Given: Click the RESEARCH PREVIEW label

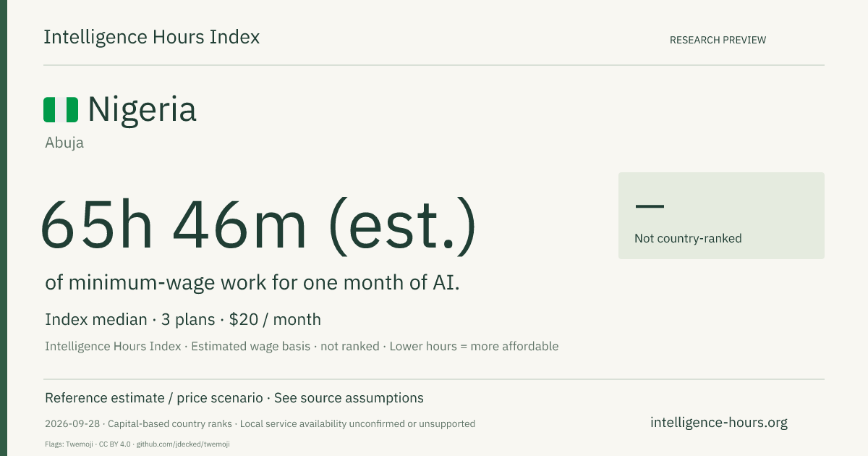Looking at the screenshot, I should tap(718, 41).
